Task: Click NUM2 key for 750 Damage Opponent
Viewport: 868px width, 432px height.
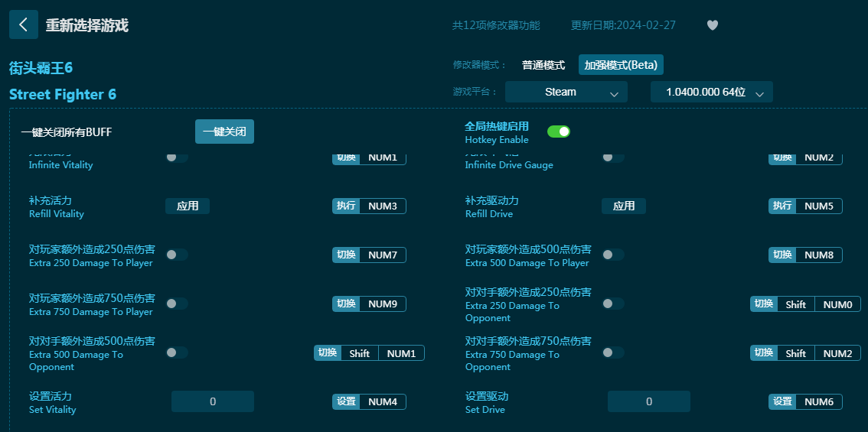Action: (x=837, y=353)
